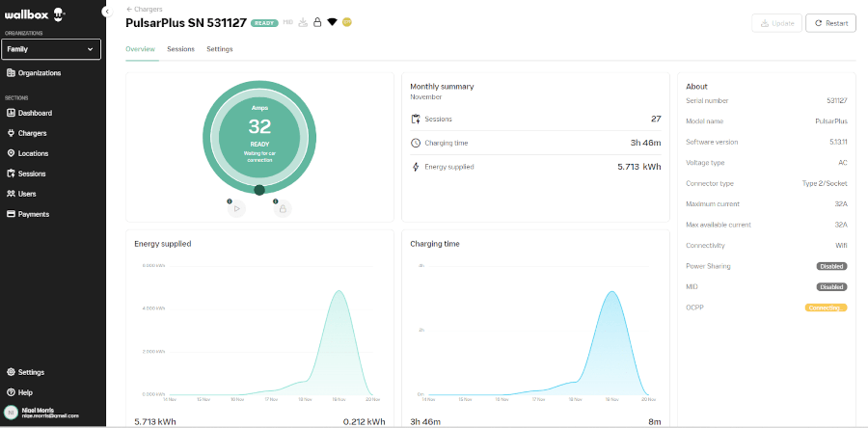This screenshot has height=428, width=868.
Task: Click the play charging button
Action: click(x=236, y=208)
